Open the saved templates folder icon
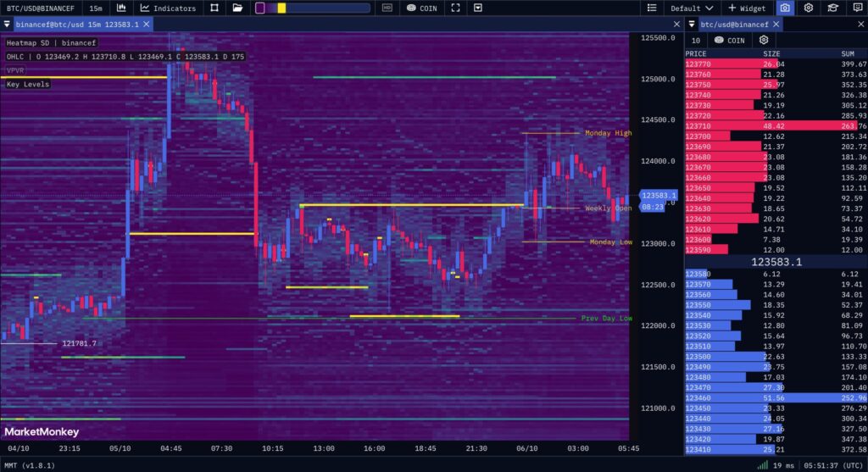868x472 pixels. coord(237,8)
